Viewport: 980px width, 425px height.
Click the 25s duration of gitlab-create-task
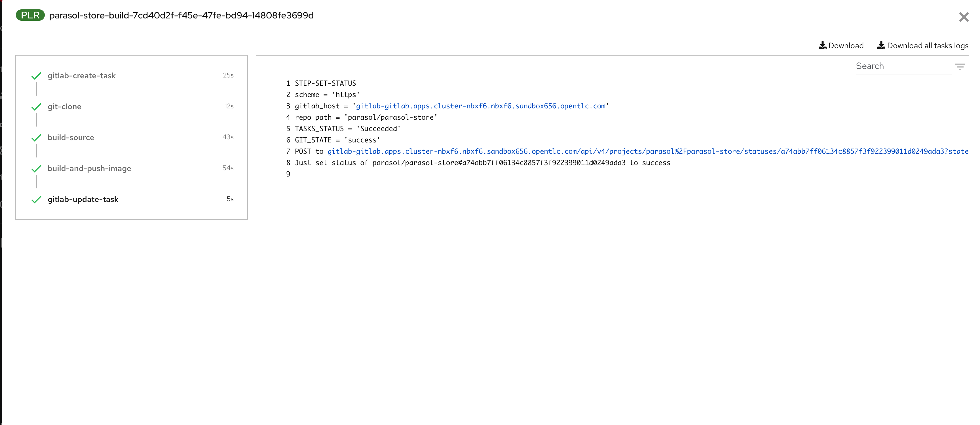[x=228, y=75]
